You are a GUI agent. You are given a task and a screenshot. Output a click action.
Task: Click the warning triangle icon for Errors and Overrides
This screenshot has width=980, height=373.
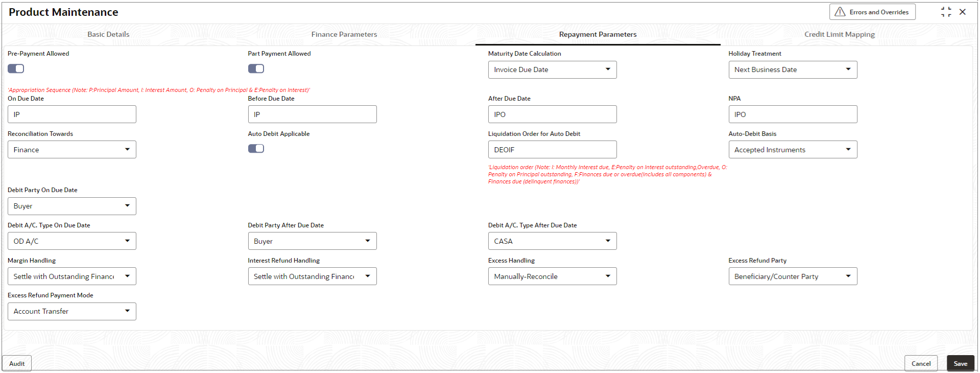coord(840,12)
